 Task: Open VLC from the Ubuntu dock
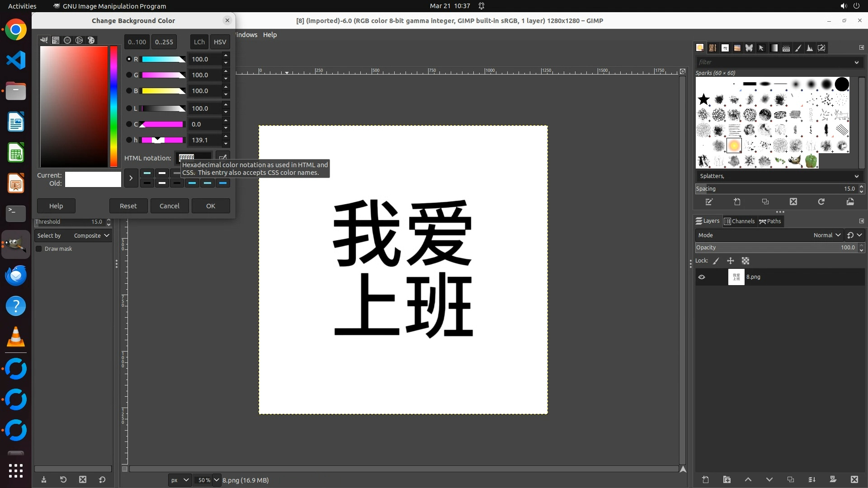pos(16,337)
